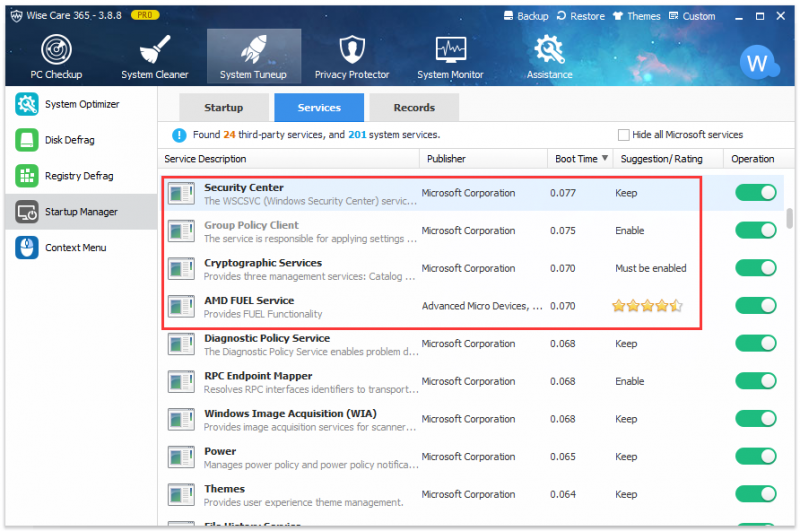Viewport: 800px width, 531px height.
Task: Sort by the Boot Time column arrow
Action: tap(605, 158)
